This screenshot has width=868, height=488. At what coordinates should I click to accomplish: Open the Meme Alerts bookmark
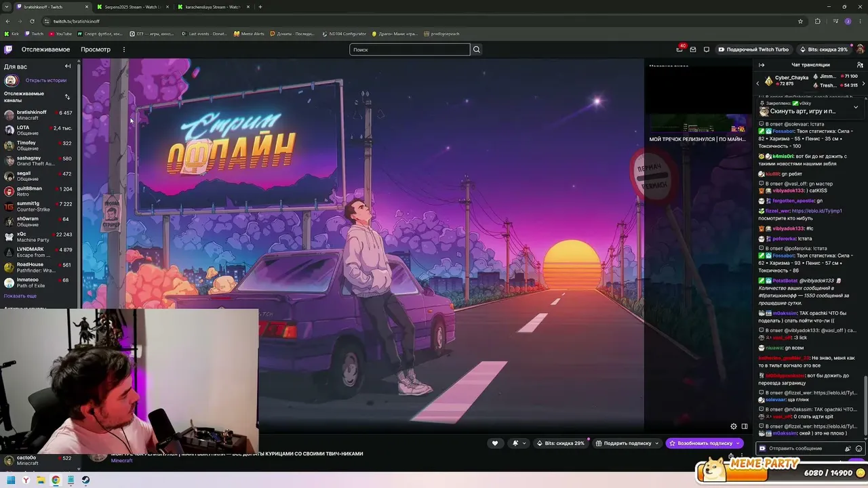click(x=249, y=34)
